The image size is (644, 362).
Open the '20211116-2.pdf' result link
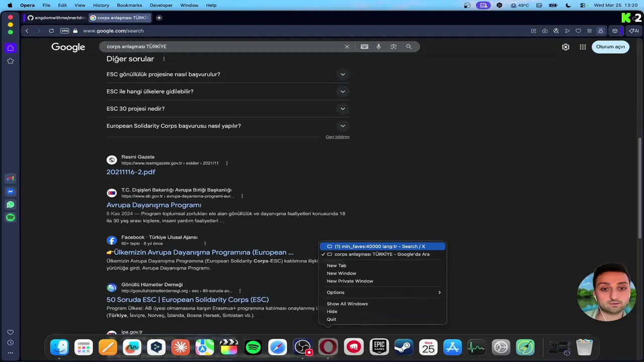[131, 172]
